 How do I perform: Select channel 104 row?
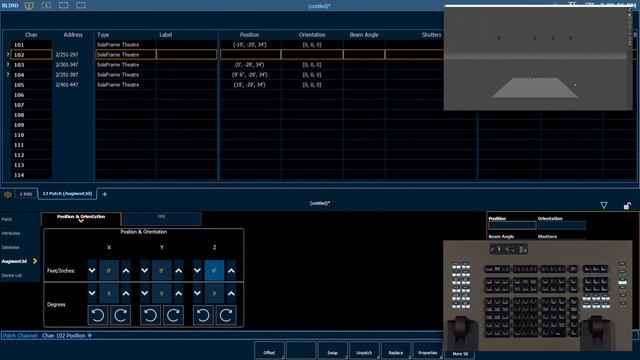click(x=31, y=75)
